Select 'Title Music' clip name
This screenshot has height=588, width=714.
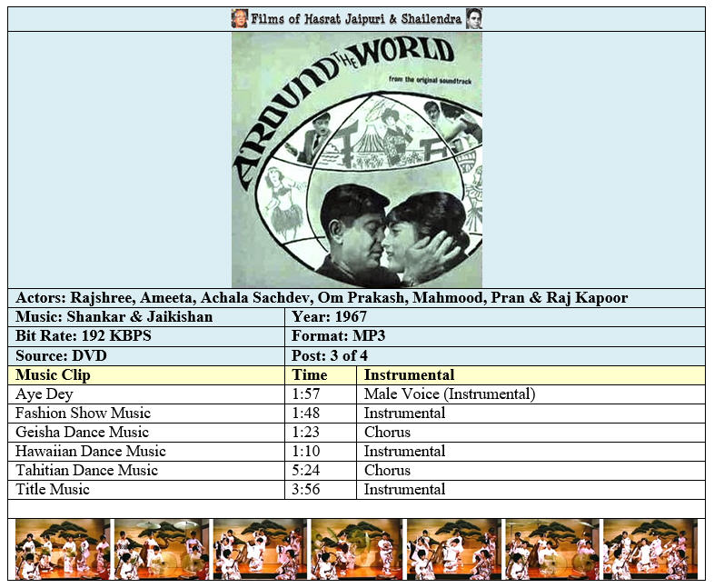coord(53,490)
